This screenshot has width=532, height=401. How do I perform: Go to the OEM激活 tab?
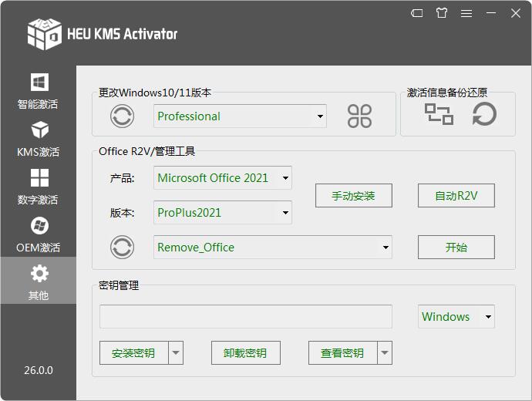[38, 234]
